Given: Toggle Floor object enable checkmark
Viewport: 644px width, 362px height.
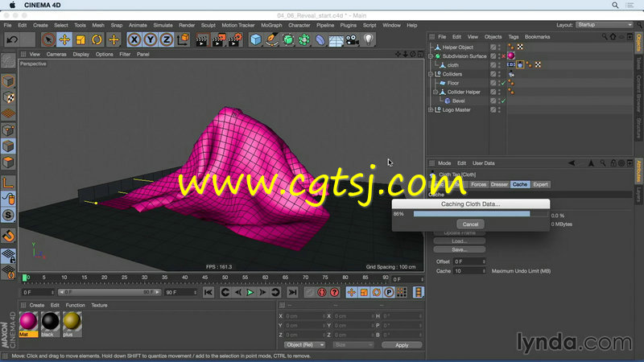Looking at the screenshot, I should coord(504,84).
